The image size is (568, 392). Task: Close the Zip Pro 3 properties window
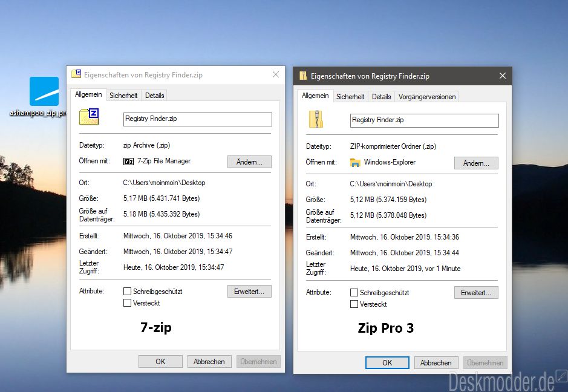tap(503, 76)
